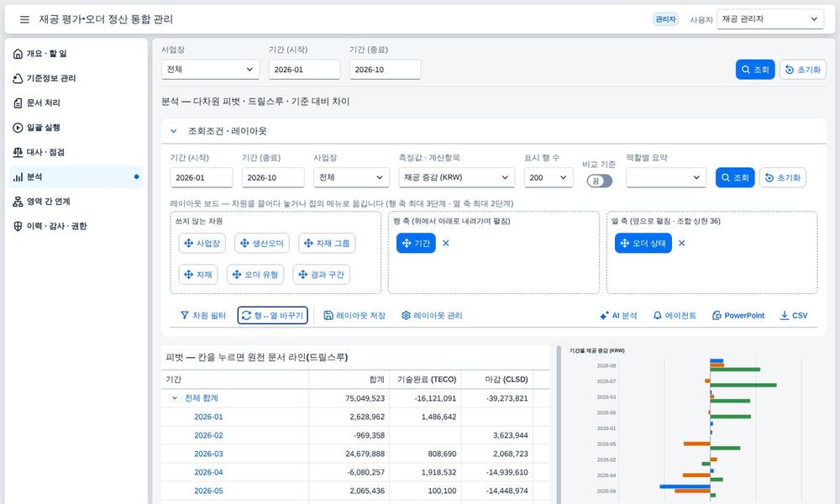
Task: Click 행↔열 바꾸기 swap button
Action: tap(273, 316)
